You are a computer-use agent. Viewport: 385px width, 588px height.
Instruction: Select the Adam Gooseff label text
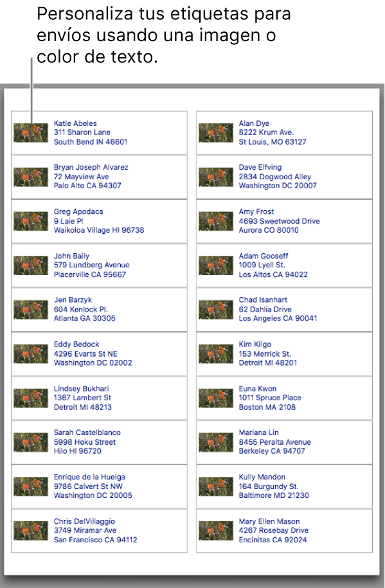[x=273, y=265]
